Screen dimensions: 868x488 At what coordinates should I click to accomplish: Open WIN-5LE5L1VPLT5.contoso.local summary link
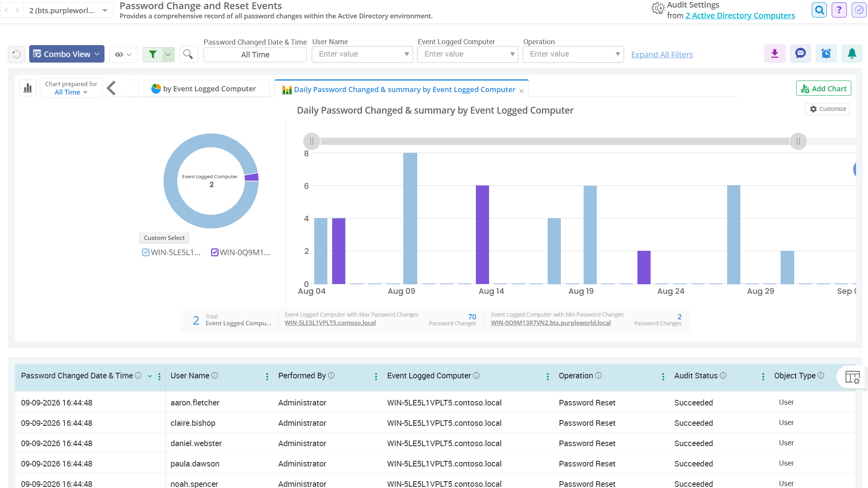tap(330, 323)
